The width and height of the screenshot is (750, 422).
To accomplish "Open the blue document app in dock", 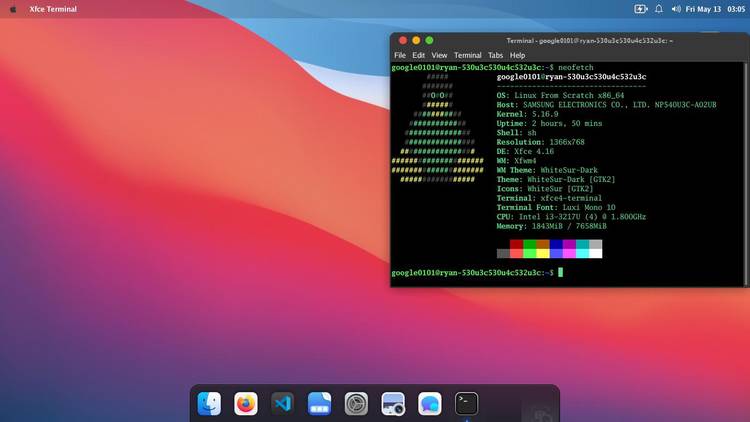I will click(x=319, y=403).
